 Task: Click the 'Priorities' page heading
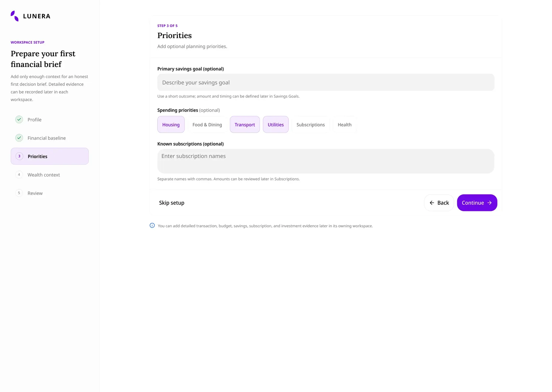pyautogui.click(x=175, y=35)
